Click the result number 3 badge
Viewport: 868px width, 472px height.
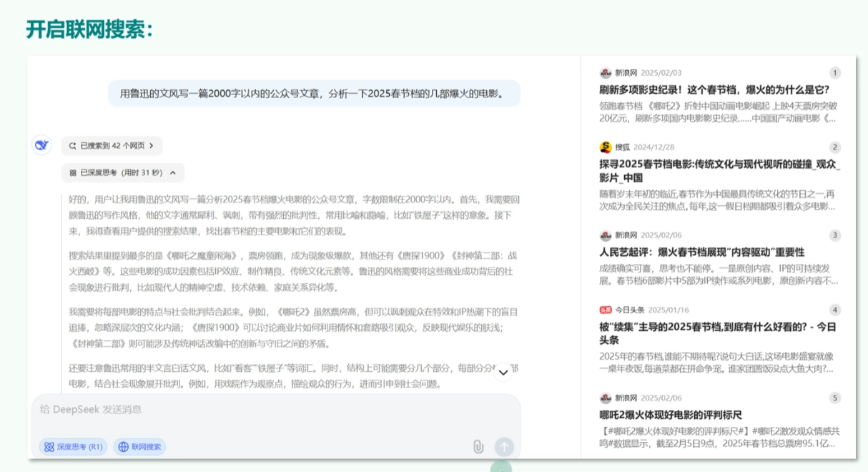(x=835, y=235)
